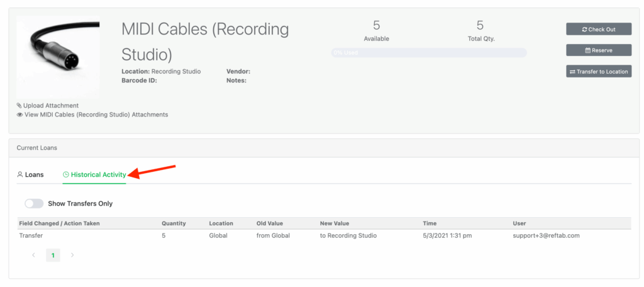Click the paperclip Upload Attachment icon
This screenshot has width=644, height=287.
[x=19, y=106]
